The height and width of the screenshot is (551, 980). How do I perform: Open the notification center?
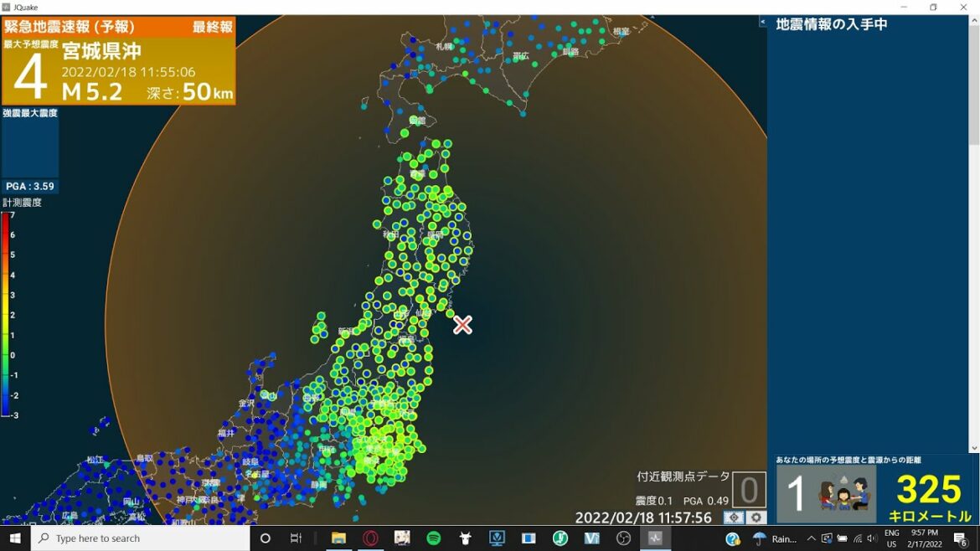(x=961, y=538)
